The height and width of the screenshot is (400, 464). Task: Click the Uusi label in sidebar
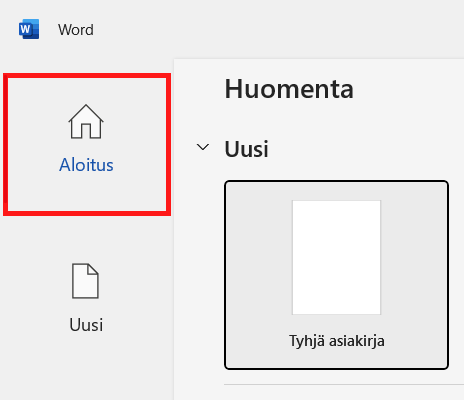tap(86, 325)
